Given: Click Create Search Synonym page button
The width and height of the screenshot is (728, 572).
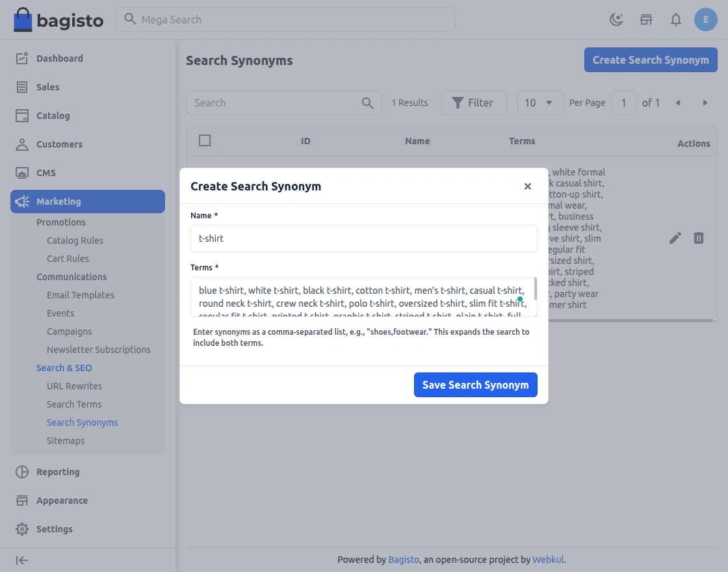Looking at the screenshot, I should (x=651, y=60).
